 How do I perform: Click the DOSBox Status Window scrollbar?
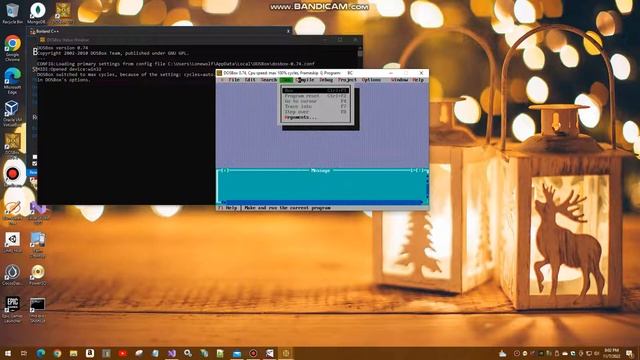click(x=360, y=53)
